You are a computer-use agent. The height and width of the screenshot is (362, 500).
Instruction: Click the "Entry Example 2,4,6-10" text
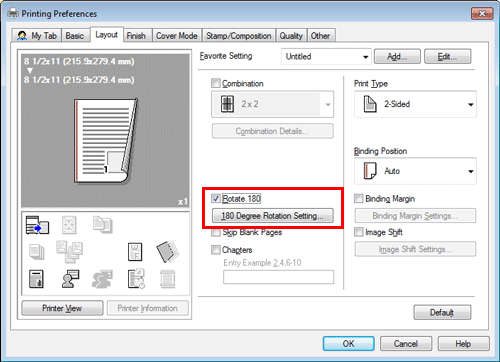(x=262, y=263)
